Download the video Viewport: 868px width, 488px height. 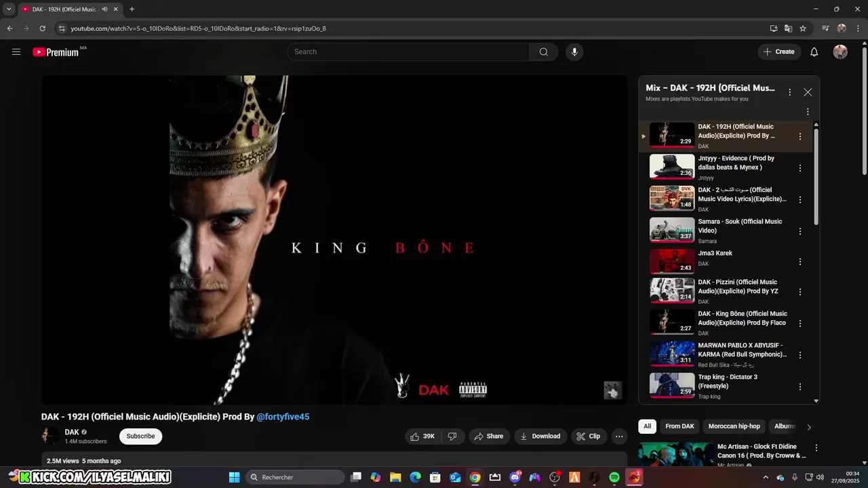click(x=540, y=436)
